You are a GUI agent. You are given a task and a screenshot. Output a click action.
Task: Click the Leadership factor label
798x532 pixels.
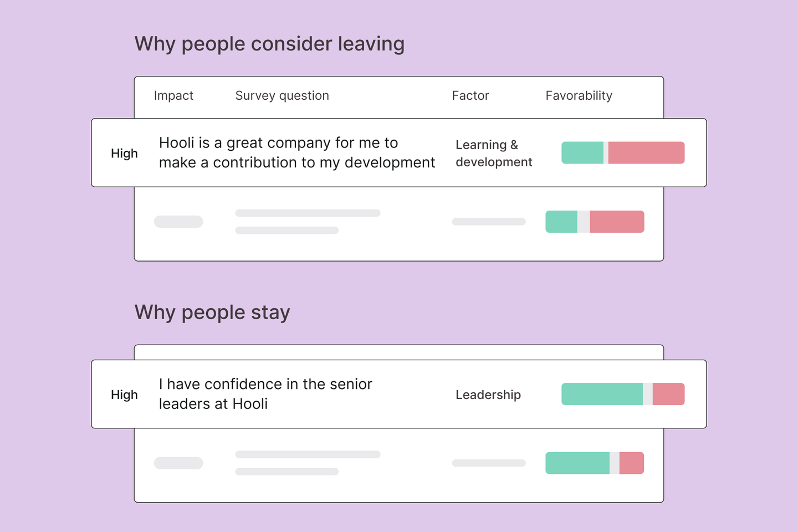[x=488, y=395]
